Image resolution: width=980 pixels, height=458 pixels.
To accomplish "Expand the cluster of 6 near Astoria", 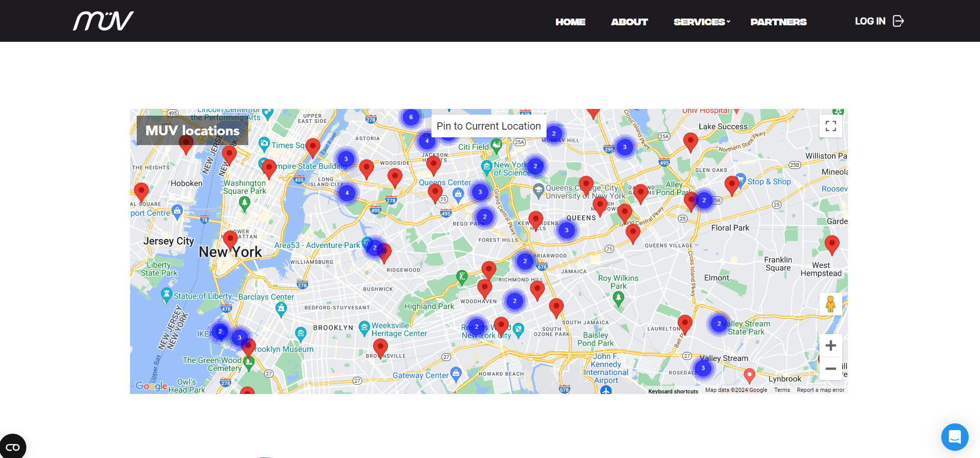I will click(411, 117).
